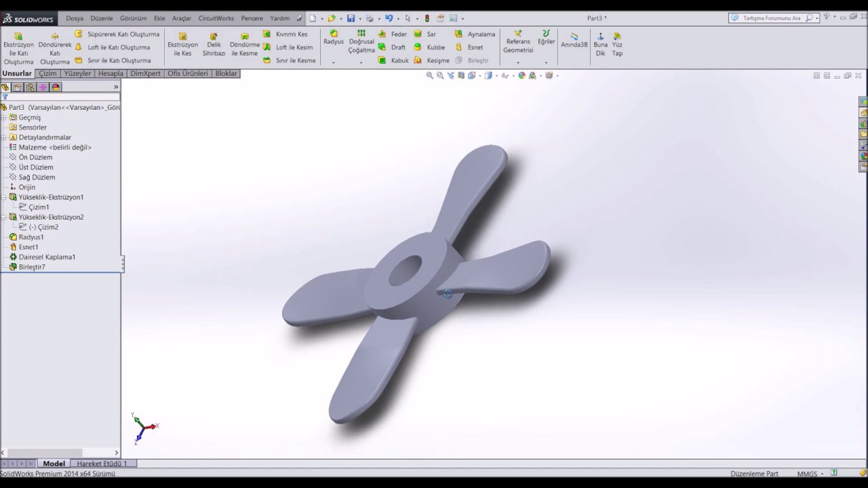Collapse the Yükseklik-Ekstrüzyon1 node
868x488 pixels.
[x=4, y=197]
